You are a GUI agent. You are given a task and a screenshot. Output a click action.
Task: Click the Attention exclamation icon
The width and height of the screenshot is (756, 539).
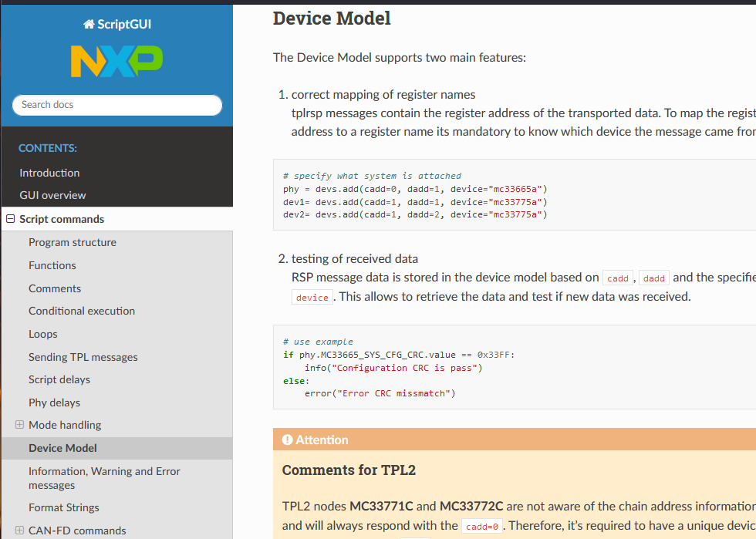287,440
